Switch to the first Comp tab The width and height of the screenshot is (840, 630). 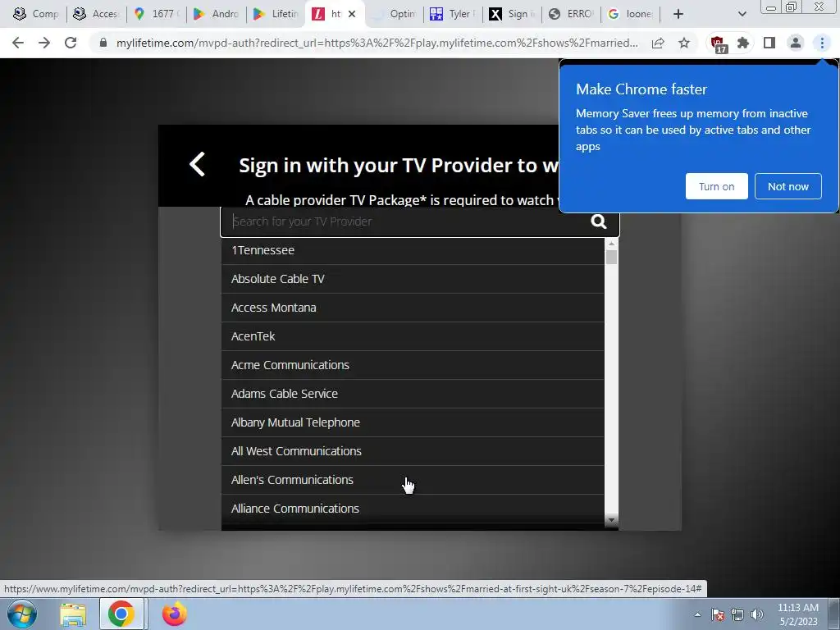(x=36, y=14)
